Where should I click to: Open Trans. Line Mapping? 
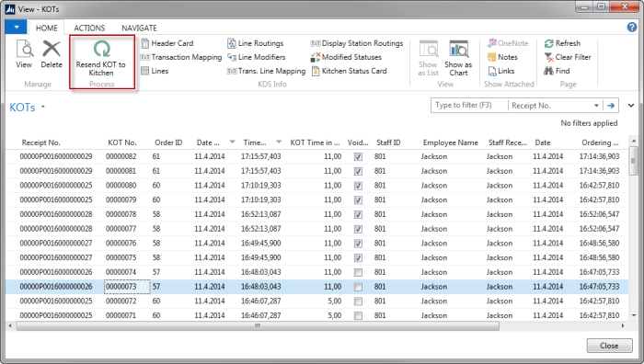point(267,71)
